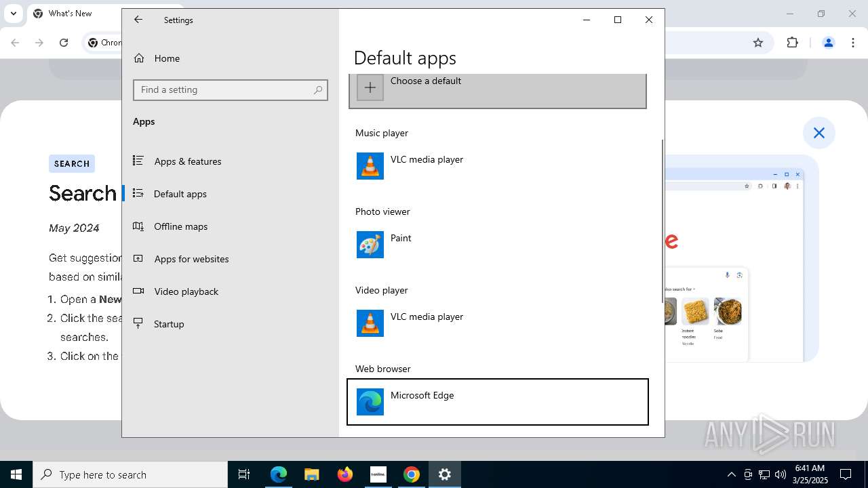Show hidden system tray icons
868x488 pixels.
(x=731, y=474)
